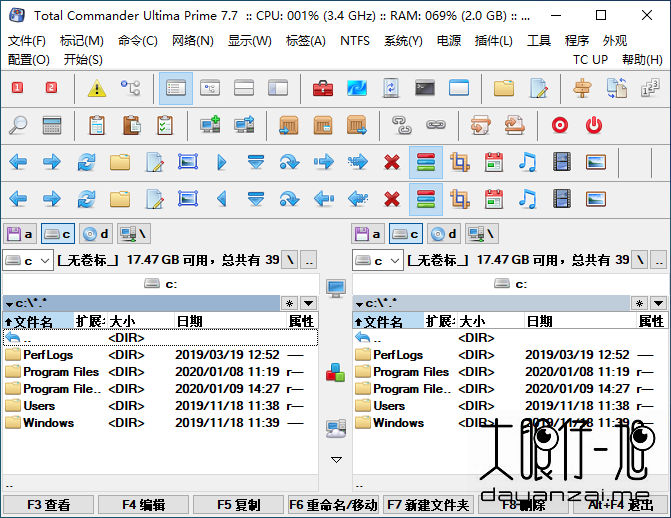671x518 pixels.
Task: Click the magnifying glass search icon
Action: tap(18, 125)
